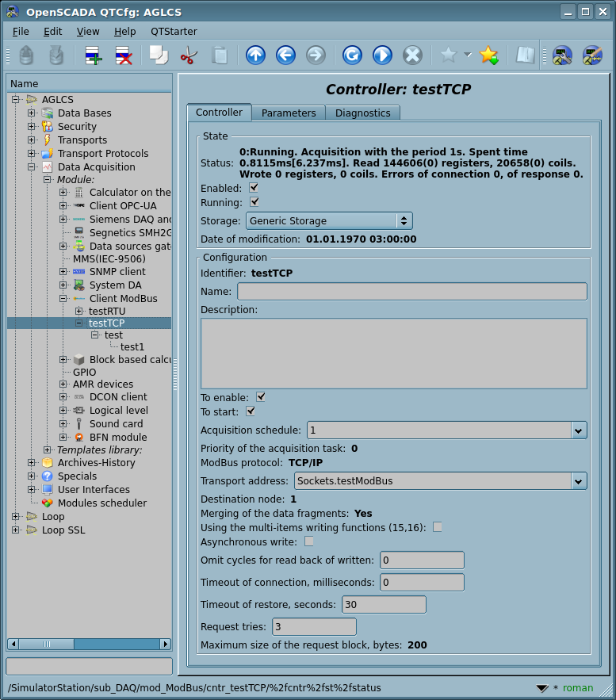Switch to the Diagnostics tab

point(362,113)
